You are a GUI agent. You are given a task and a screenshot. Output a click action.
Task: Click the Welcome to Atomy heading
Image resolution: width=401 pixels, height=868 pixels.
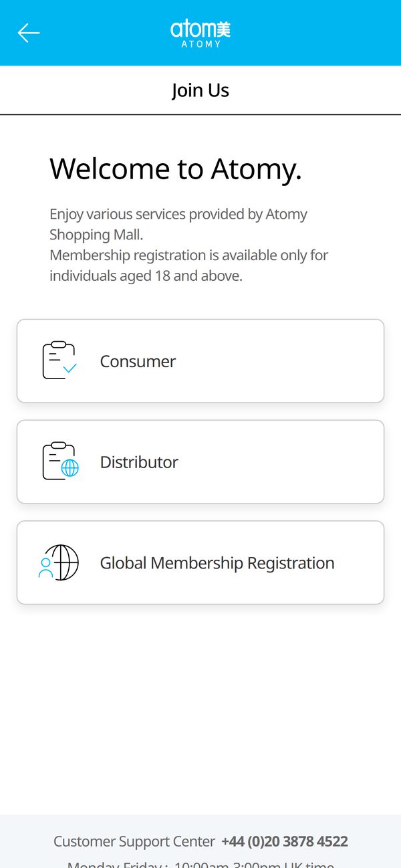pyautogui.click(x=176, y=169)
